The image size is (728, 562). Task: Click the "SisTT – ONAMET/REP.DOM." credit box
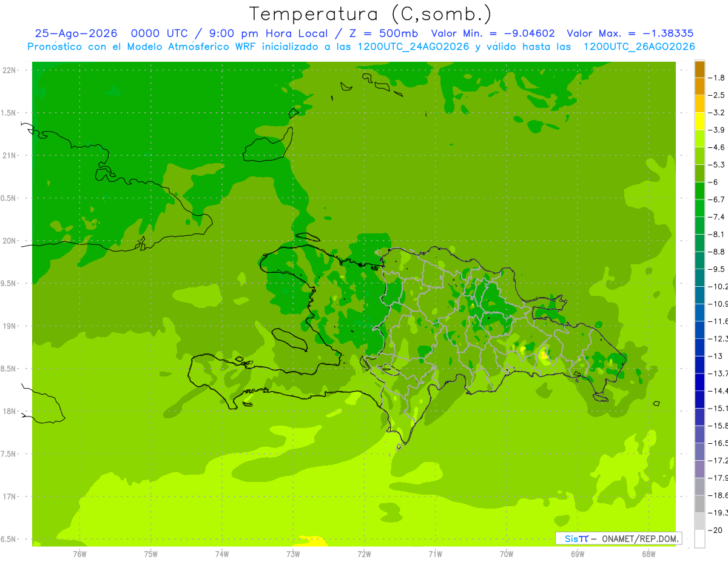tap(618, 538)
